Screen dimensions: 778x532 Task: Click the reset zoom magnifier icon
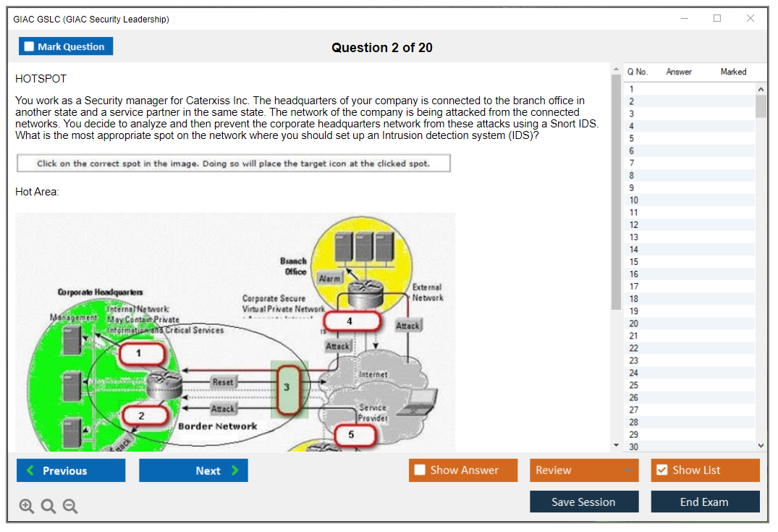(48, 507)
